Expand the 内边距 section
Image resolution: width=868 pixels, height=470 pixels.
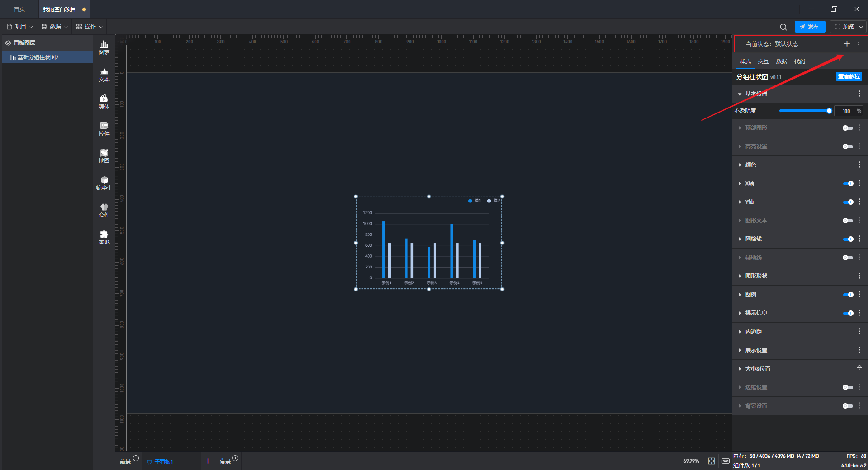[x=740, y=332]
